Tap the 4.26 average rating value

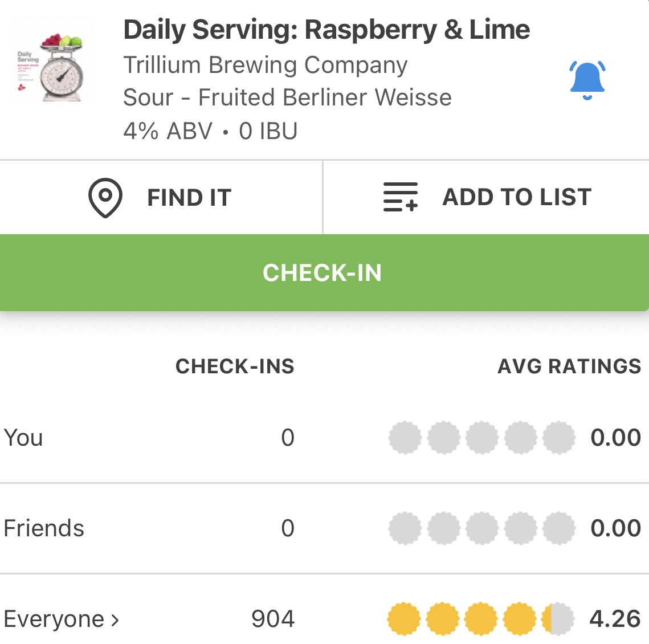[615, 619]
